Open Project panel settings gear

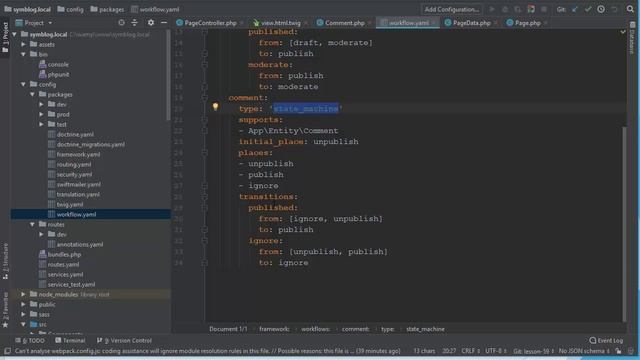pyautogui.click(x=151, y=23)
